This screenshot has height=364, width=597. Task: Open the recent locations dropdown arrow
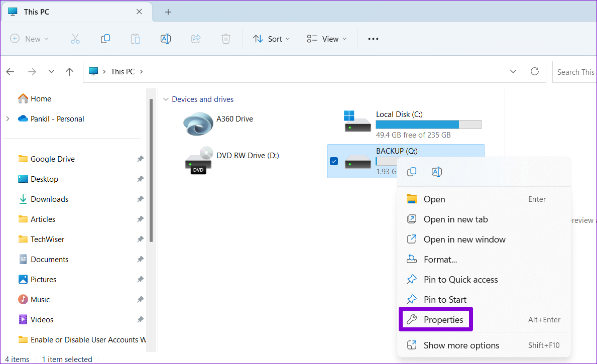51,72
